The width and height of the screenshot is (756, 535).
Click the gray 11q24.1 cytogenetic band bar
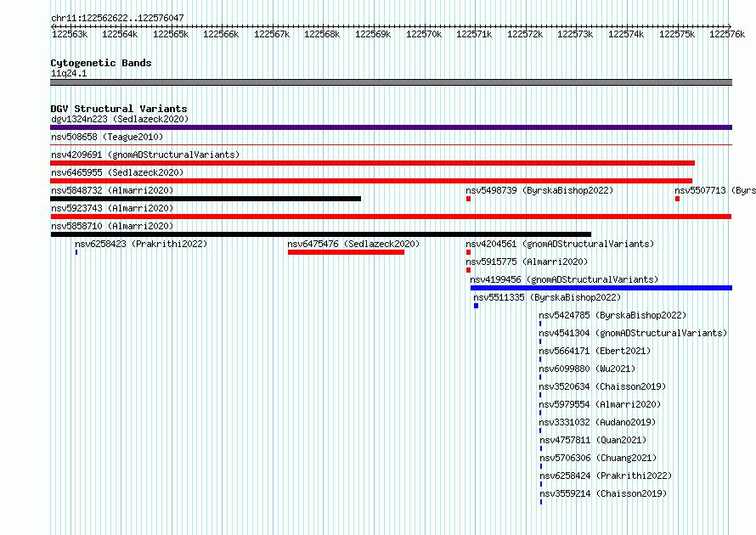click(391, 82)
